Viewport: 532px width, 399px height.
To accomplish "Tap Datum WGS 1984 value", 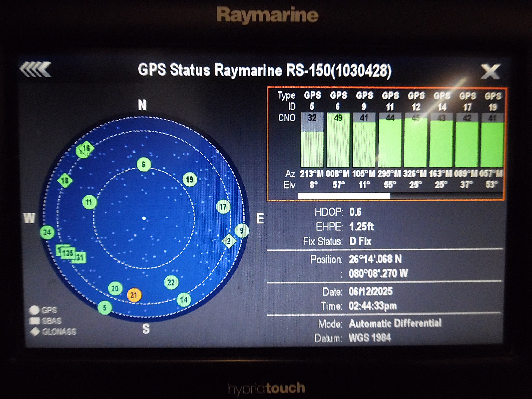I will pos(370,338).
